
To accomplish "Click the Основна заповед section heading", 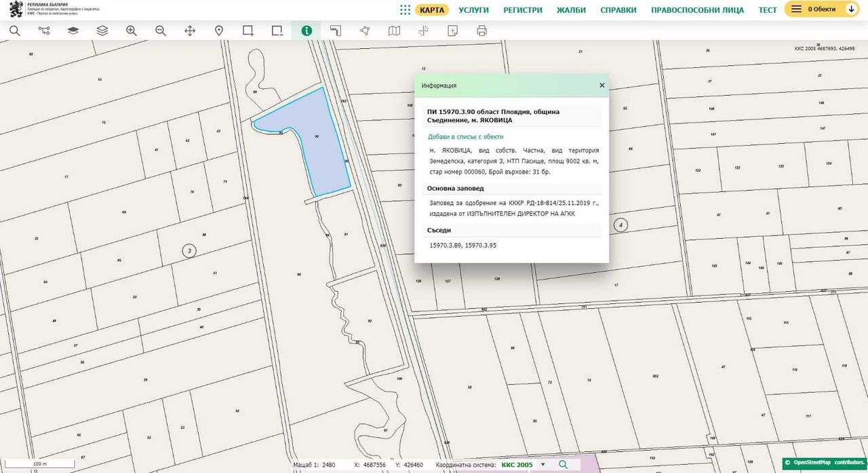I will 455,189.
